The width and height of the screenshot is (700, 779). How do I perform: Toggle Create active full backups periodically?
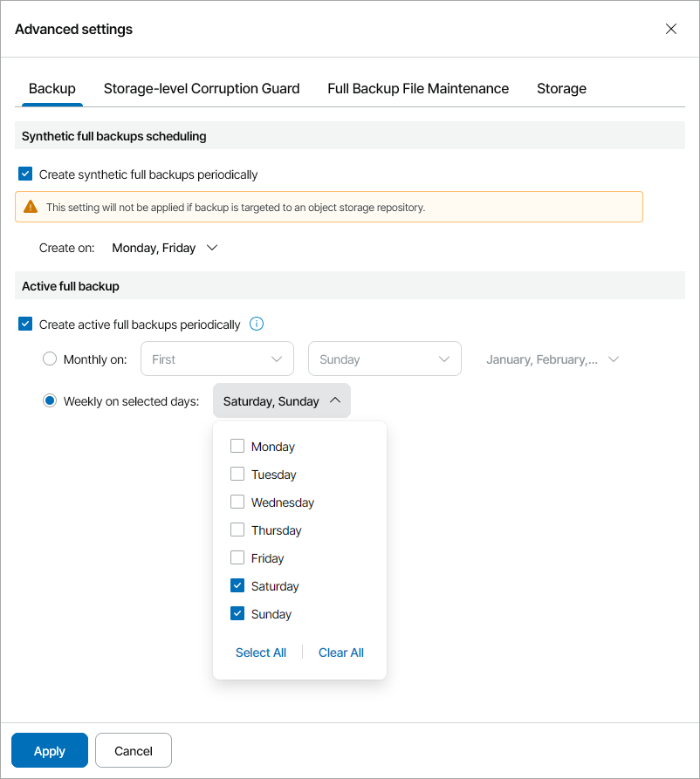coord(25,325)
